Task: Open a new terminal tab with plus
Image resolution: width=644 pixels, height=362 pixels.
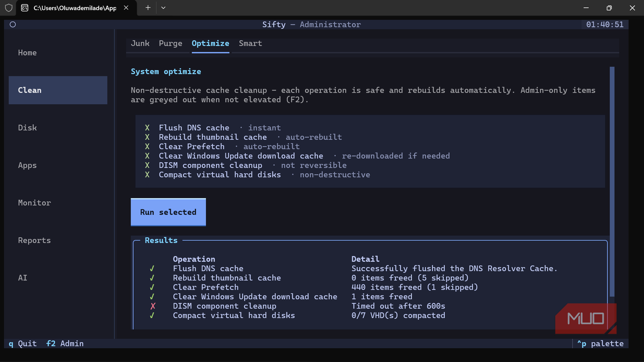Action: 148,8
